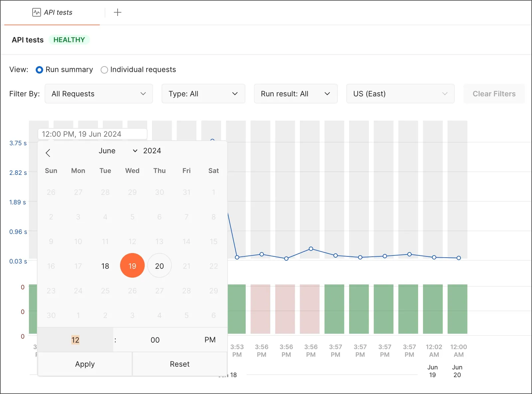Image resolution: width=532 pixels, height=394 pixels.
Task: Open the June month selector
Action: coord(118,151)
